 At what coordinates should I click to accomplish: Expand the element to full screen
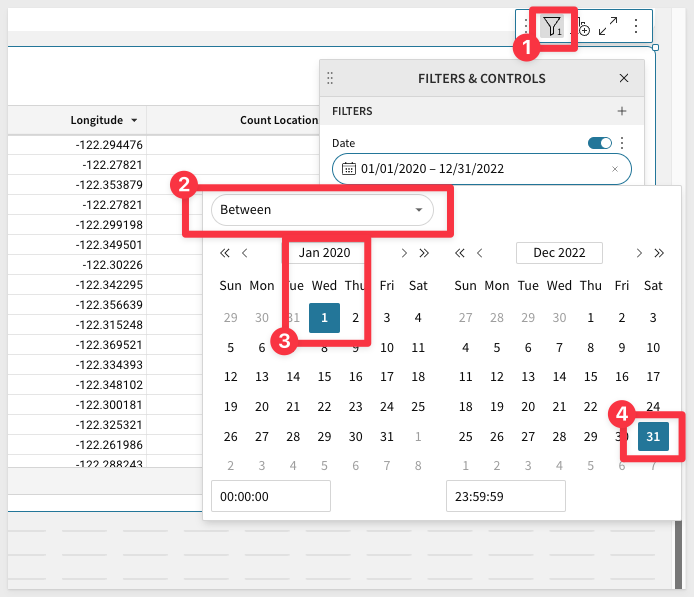click(608, 27)
